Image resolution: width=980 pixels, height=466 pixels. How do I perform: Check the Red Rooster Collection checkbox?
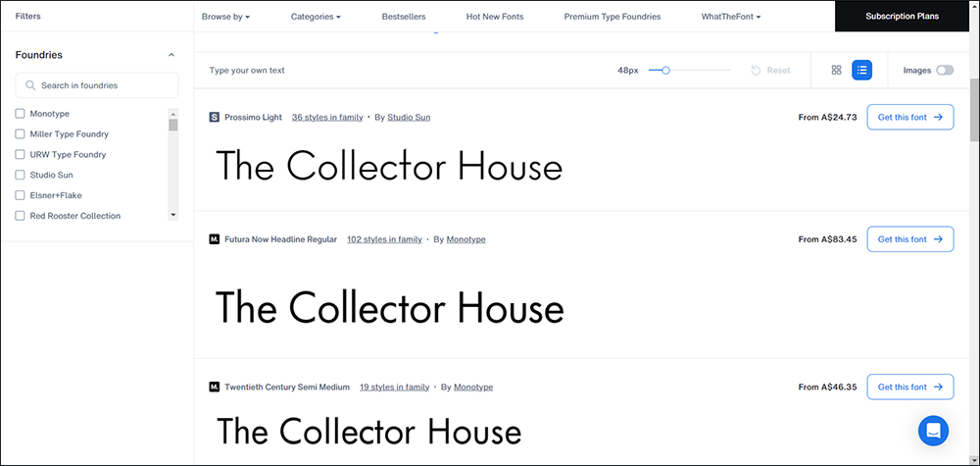(20, 216)
